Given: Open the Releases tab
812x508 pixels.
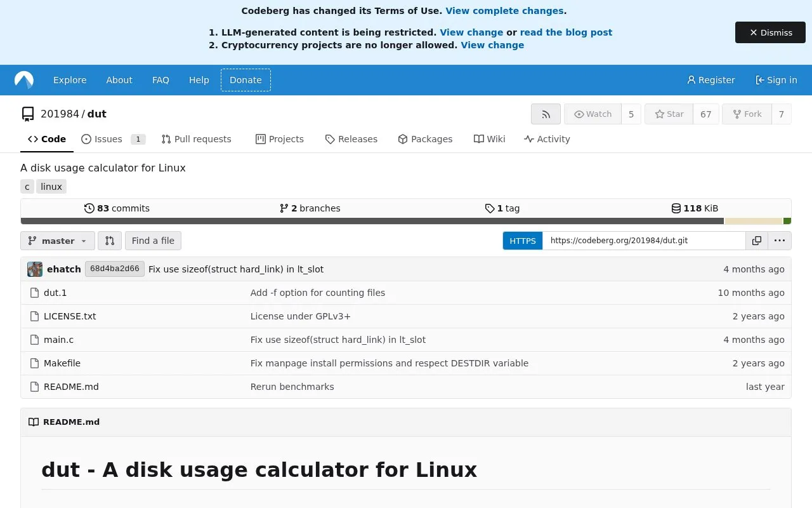Looking at the screenshot, I should (x=351, y=139).
